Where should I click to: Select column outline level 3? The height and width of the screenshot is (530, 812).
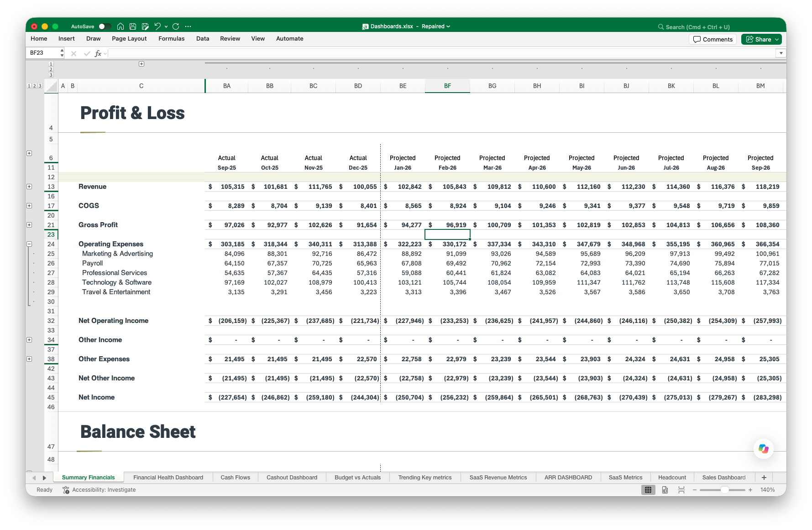pos(51,75)
